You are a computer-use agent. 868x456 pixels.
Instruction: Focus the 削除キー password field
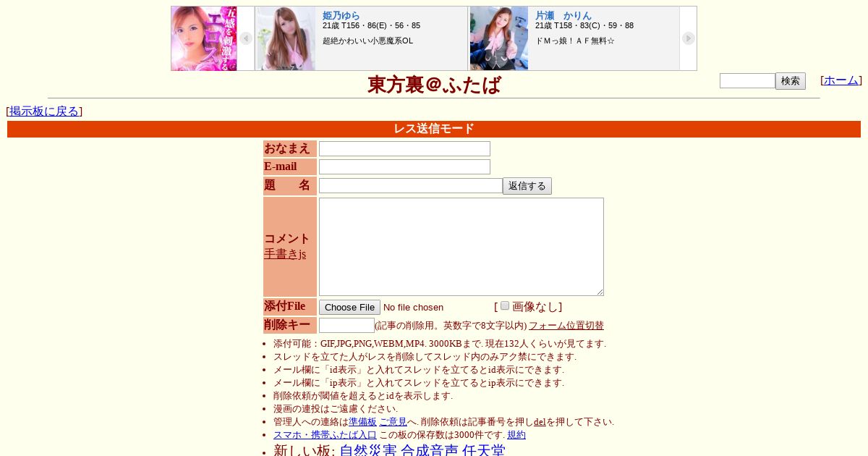pos(346,326)
